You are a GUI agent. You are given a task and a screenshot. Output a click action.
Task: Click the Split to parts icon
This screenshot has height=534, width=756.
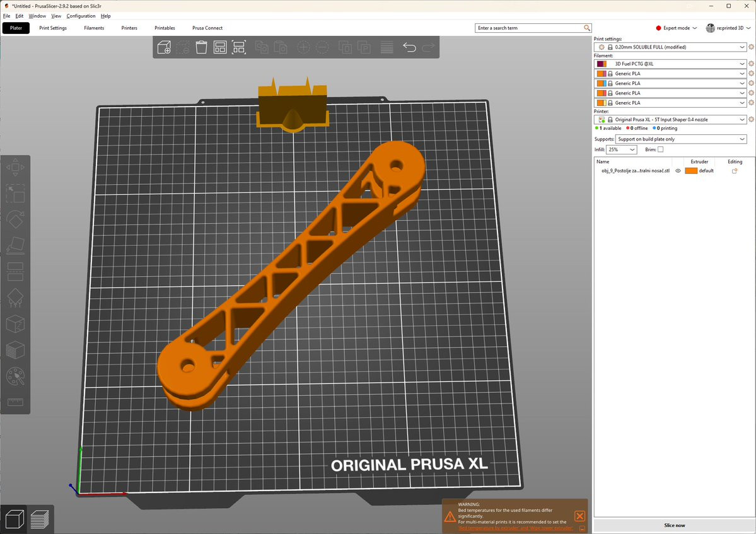click(364, 47)
